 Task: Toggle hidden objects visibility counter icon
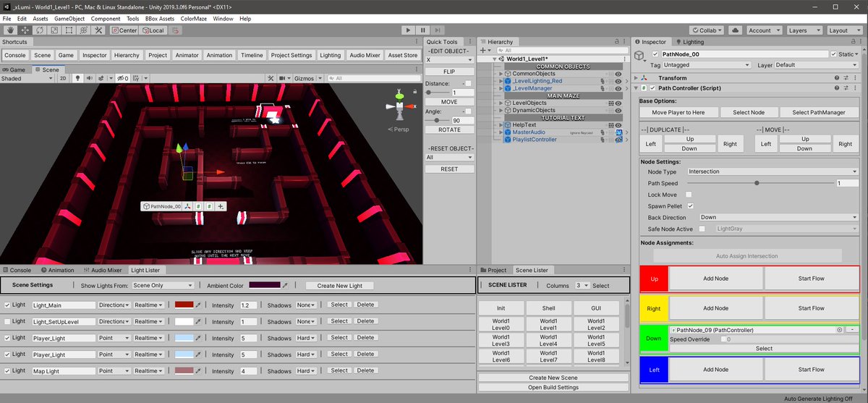point(122,78)
